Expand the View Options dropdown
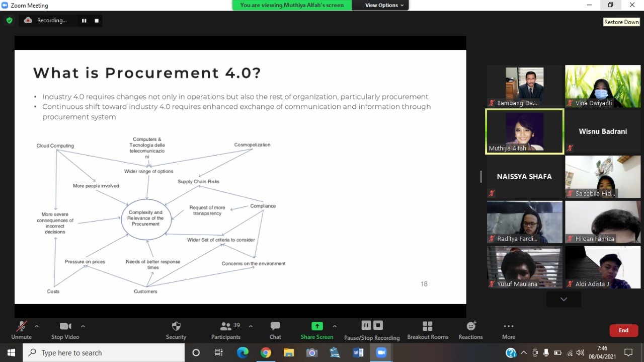The image size is (644, 362). [x=385, y=5]
